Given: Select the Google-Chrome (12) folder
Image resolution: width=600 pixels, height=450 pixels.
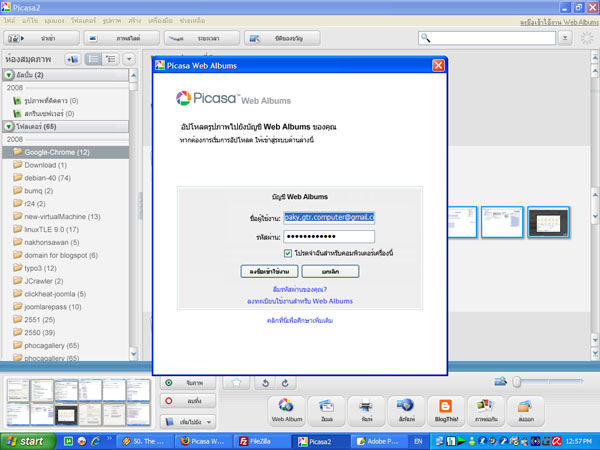Looking at the screenshot, I should pyautogui.click(x=65, y=152).
